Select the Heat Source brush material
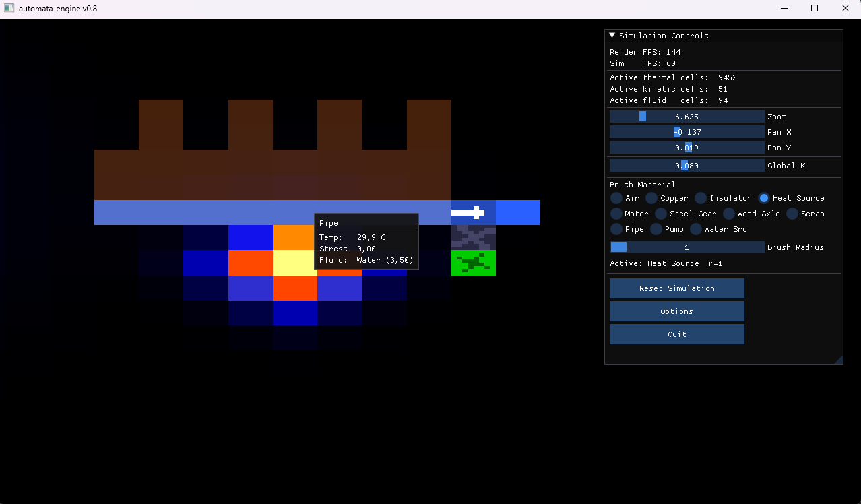 [764, 198]
